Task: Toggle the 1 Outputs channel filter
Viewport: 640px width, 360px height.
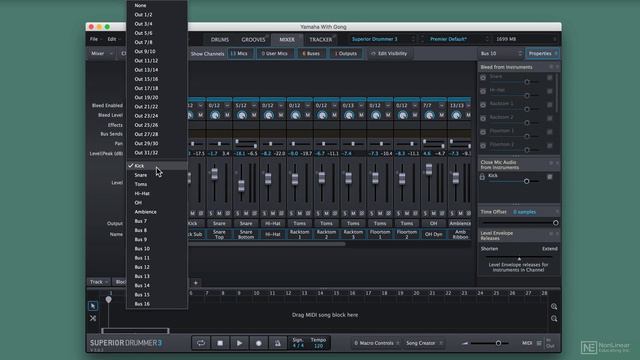Action: [x=346, y=53]
